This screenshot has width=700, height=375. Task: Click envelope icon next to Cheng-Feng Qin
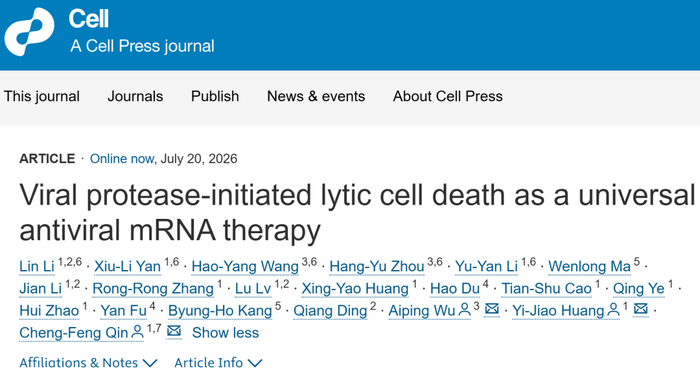(x=174, y=331)
